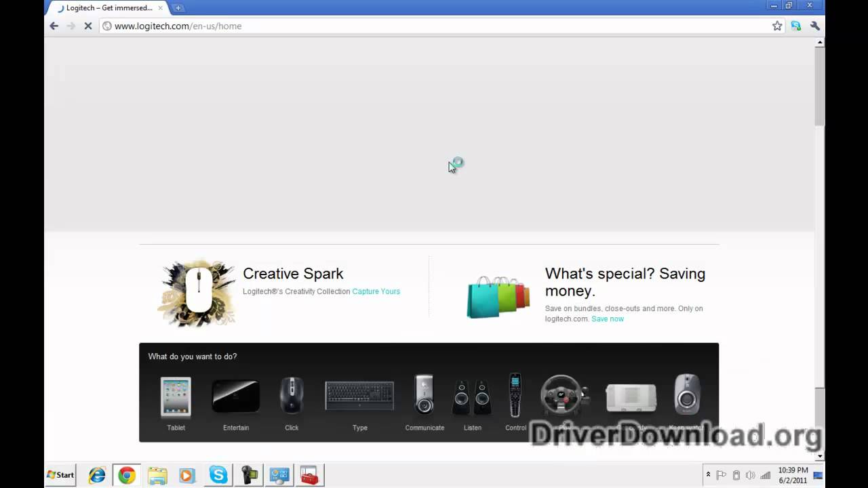Follow the Save now link
Screen dimensions: 868x488
pyautogui.click(x=608, y=319)
